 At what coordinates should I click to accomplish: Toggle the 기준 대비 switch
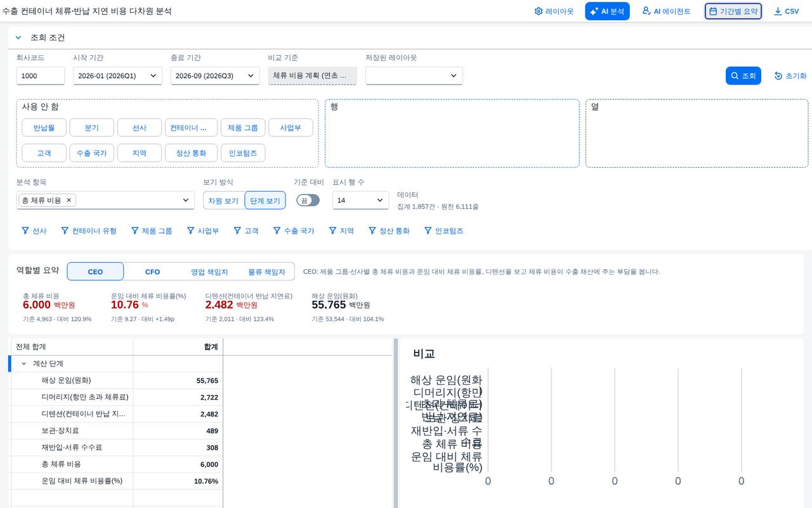(308, 200)
